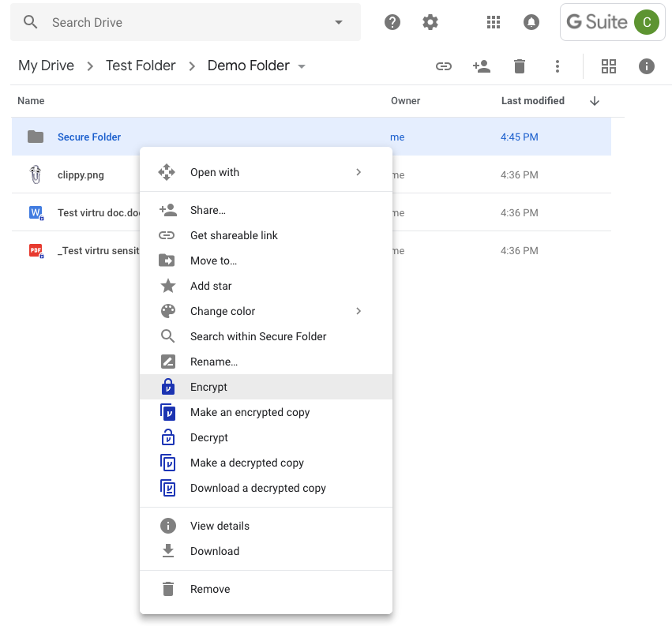Click the green C account avatar
This screenshot has height=626, width=672.
click(646, 22)
